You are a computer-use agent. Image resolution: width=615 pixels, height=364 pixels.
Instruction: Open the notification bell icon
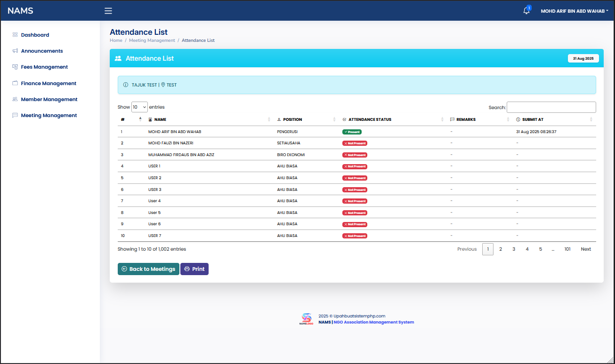click(526, 11)
